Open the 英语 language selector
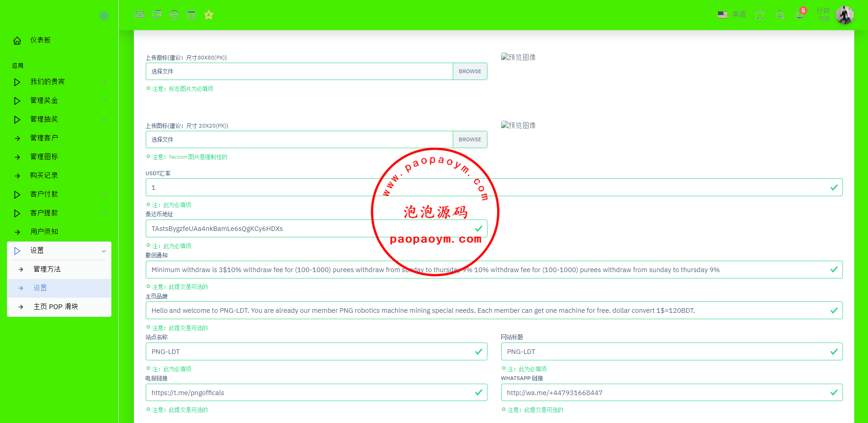 [x=732, y=15]
